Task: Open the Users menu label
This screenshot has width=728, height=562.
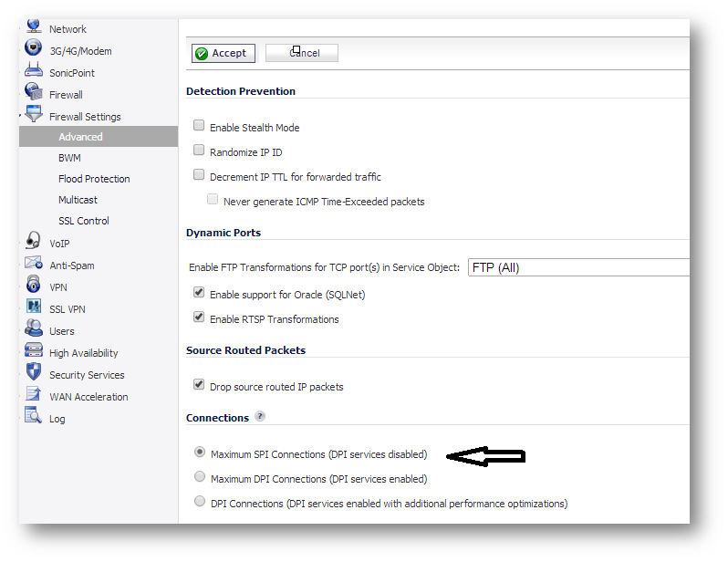Action: 62,331
